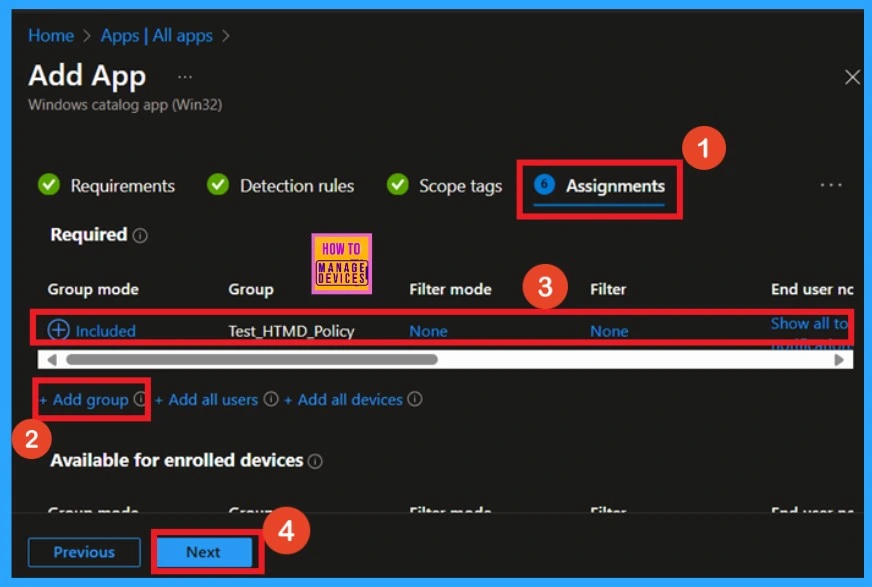This screenshot has width=872, height=587.
Task: Click right arrow of horizontal scrollbar
Action: (839, 360)
